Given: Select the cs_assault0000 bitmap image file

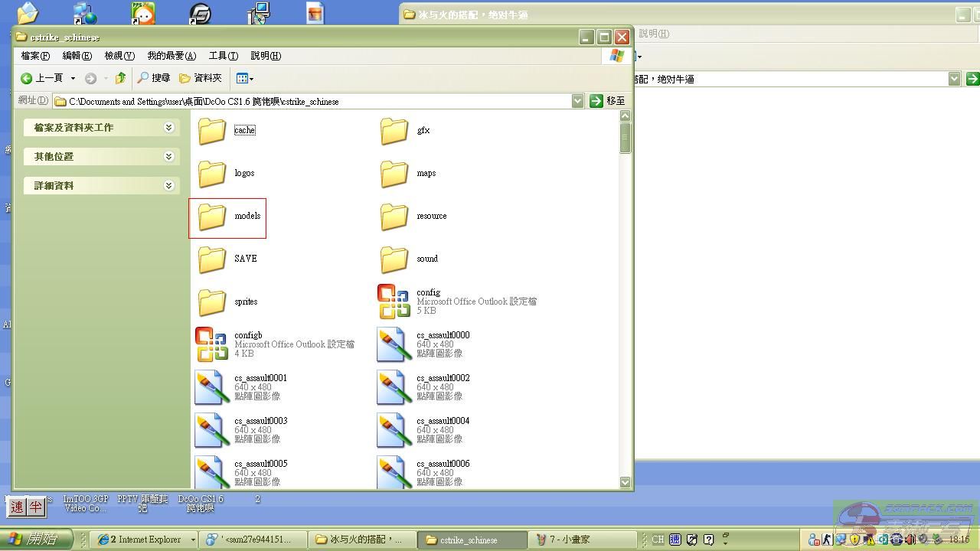Looking at the screenshot, I should click(394, 344).
